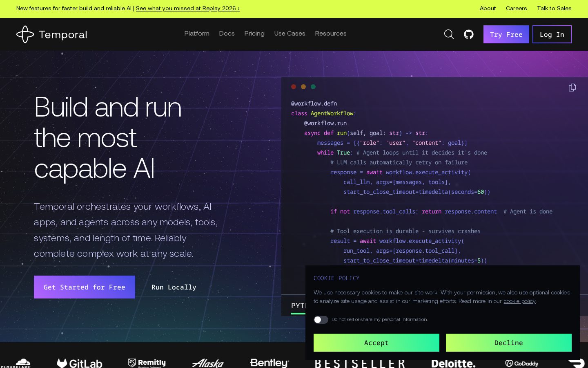Click the Bentley customer logo
Viewport: 588px width, 368px height.
269,363
